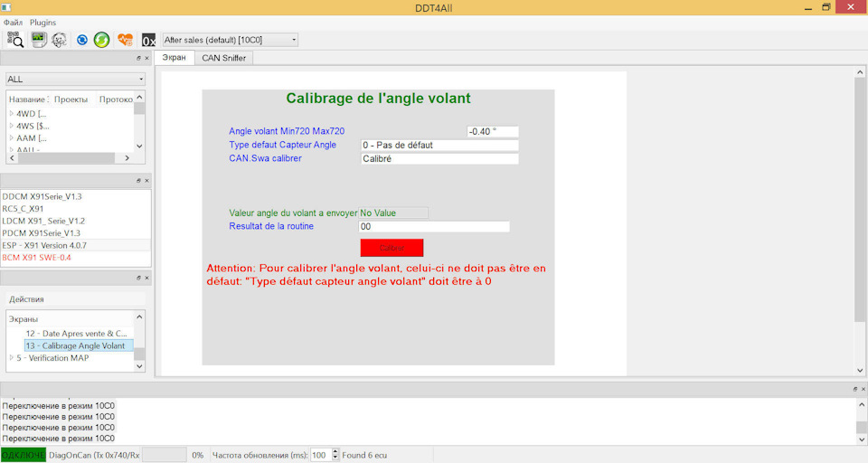Click the ECU tree down scroll arrow
The image size is (868, 463).
pos(139,146)
